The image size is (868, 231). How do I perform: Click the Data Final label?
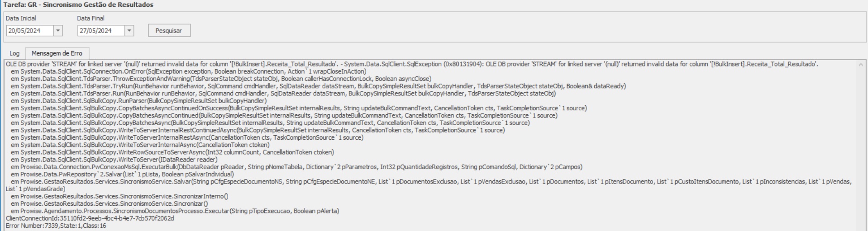(x=91, y=19)
